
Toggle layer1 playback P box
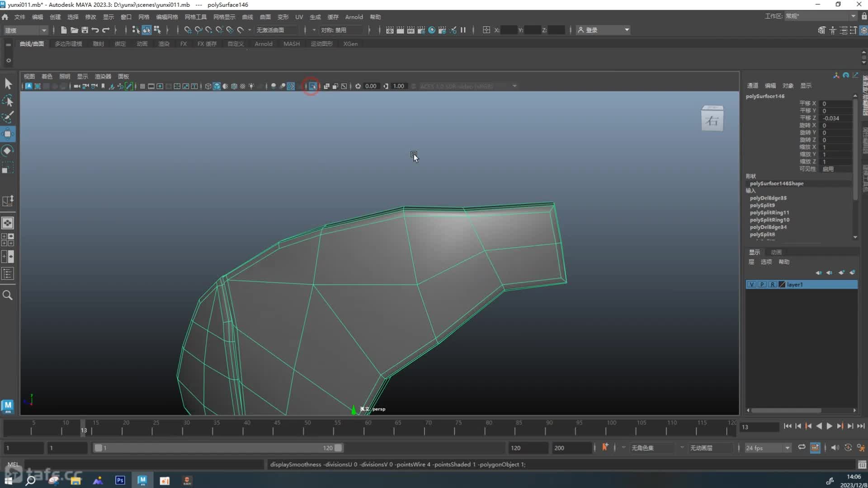[x=762, y=285]
